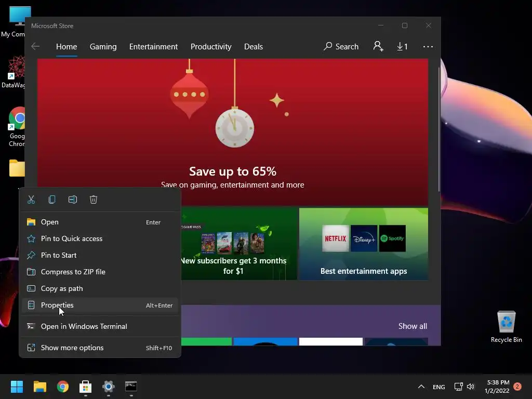
Task: Click the volume speaker icon in tray
Action: pos(471,387)
